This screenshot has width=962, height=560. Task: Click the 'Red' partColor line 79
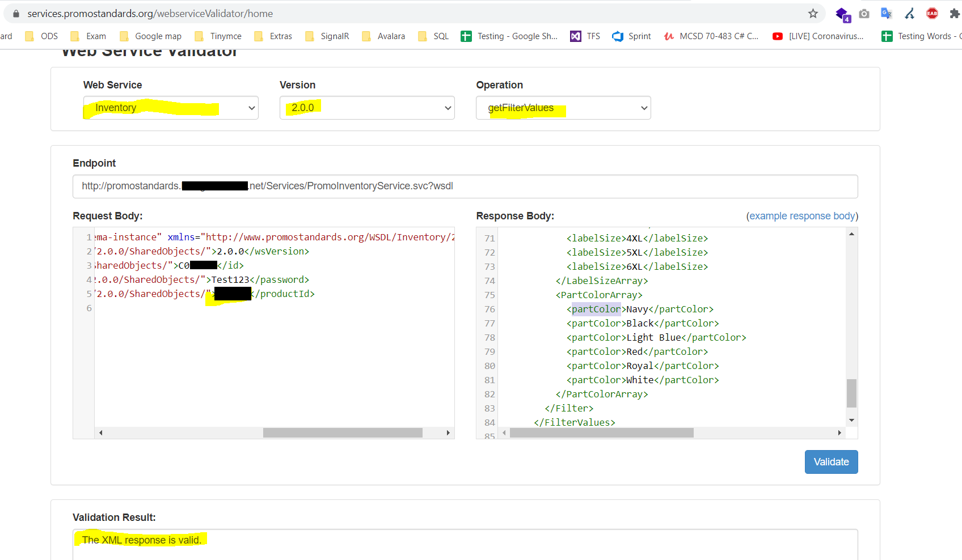(x=637, y=352)
